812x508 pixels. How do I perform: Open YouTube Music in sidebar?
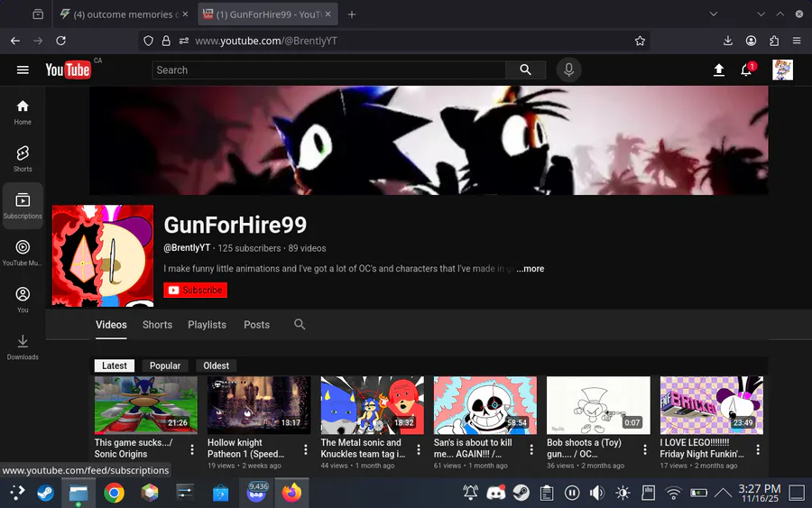click(23, 253)
